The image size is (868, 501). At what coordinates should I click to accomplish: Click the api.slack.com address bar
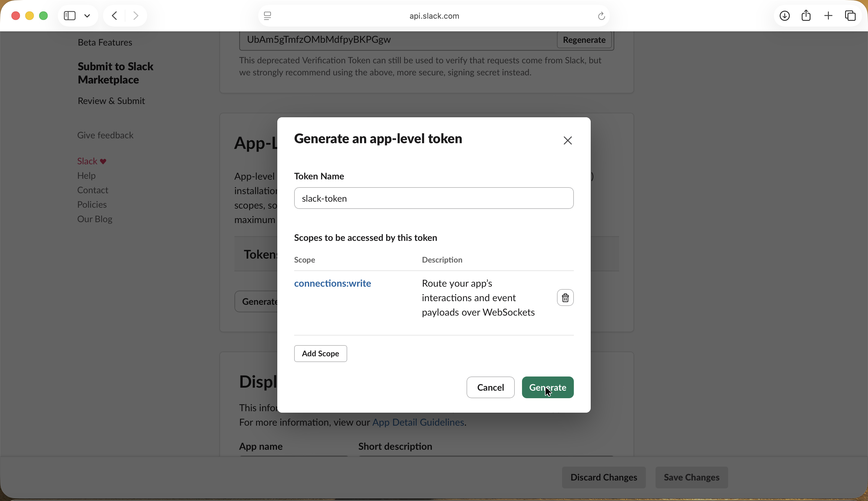tap(434, 16)
